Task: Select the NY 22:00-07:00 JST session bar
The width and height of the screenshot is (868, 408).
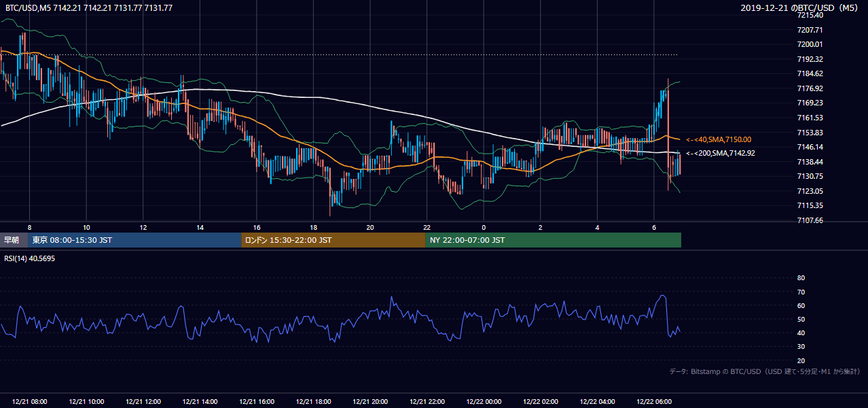Action: click(554, 240)
